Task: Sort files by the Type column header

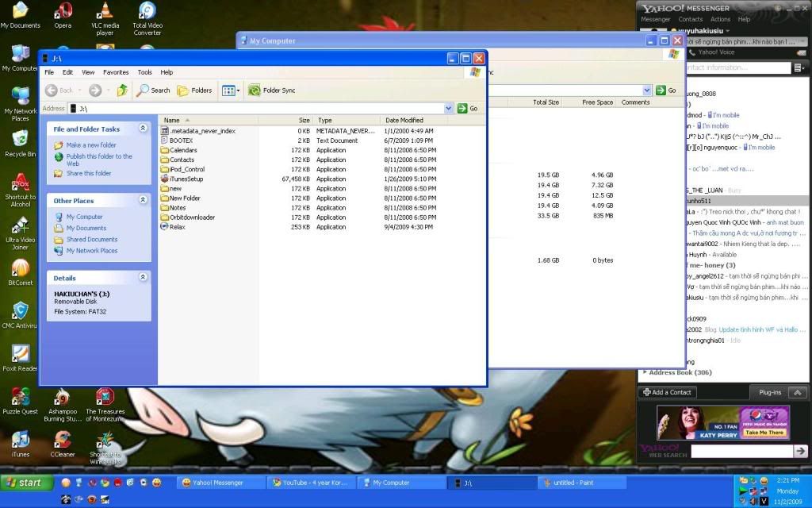Action: tap(346, 121)
